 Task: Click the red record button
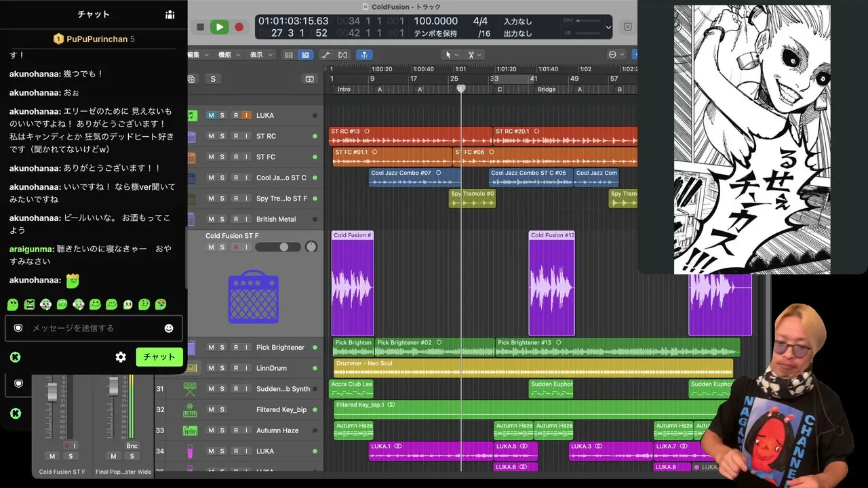pyautogui.click(x=239, y=27)
